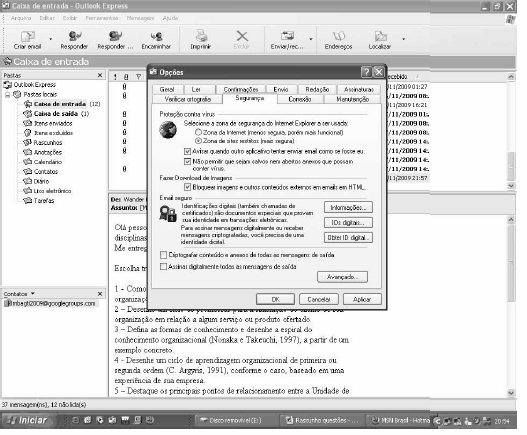Toggle Avisar quando outro aplicativo checkbox

pyautogui.click(x=188, y=152)
